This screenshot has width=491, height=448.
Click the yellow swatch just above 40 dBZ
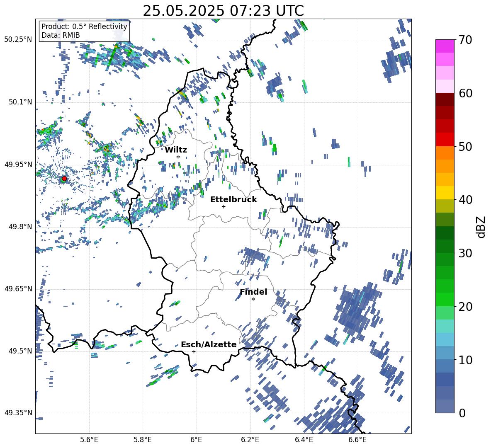[x=445, y=193]
